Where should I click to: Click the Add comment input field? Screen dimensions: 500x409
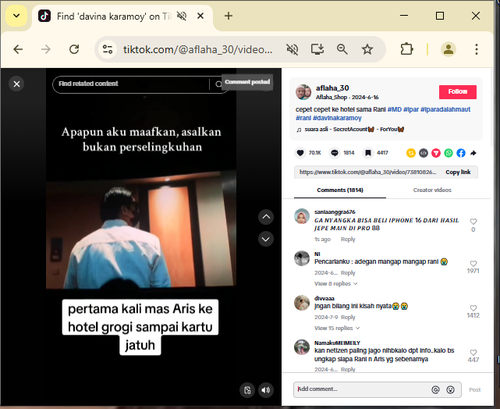(362, 389)
